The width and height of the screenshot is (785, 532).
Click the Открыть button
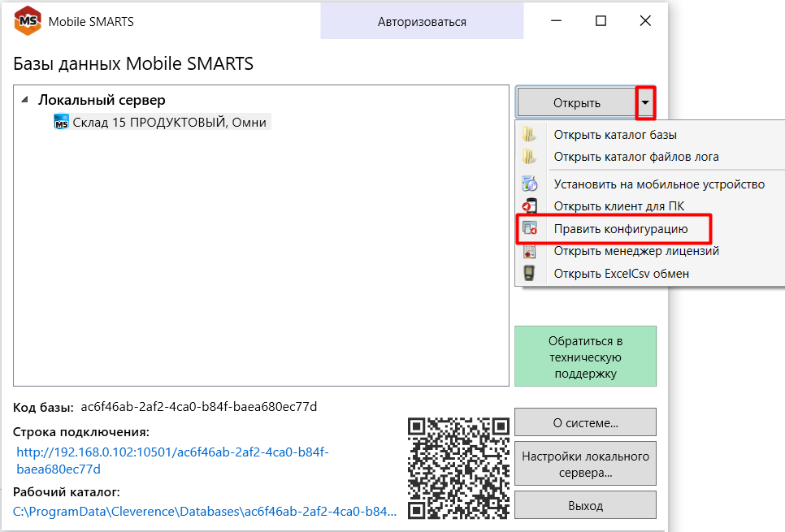577,102
